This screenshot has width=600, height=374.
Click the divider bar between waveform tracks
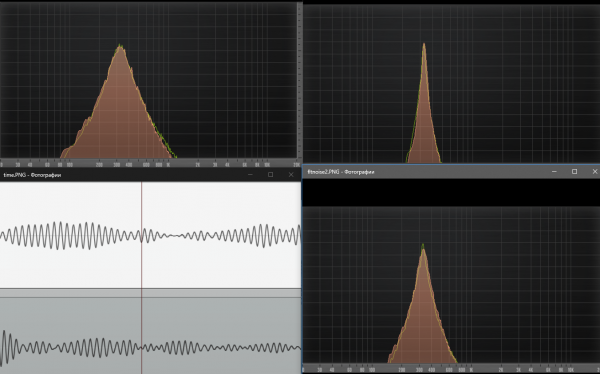[150, 293]
